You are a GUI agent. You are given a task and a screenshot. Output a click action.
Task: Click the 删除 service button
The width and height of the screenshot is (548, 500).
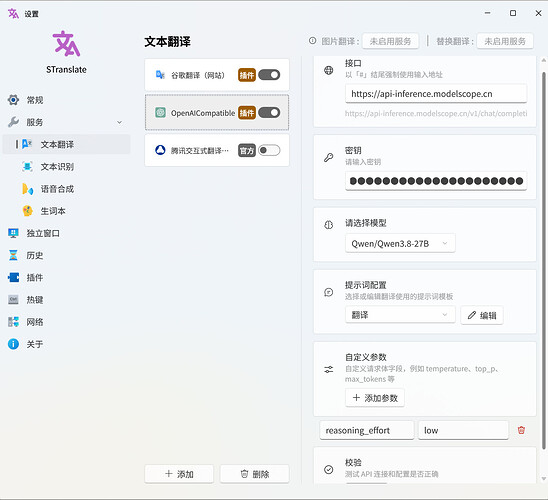tap(254, 474)
